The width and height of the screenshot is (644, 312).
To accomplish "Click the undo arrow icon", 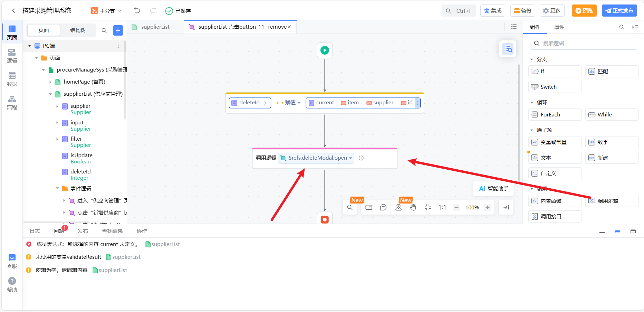I will tap(137, 10).
